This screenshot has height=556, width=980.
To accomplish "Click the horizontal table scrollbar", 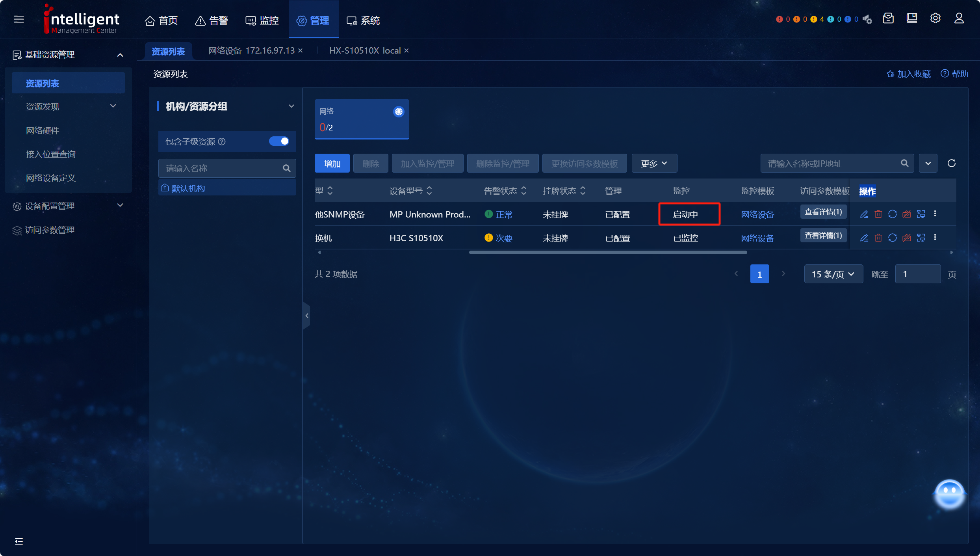I will pyautogui.click(x=608, y=252).
